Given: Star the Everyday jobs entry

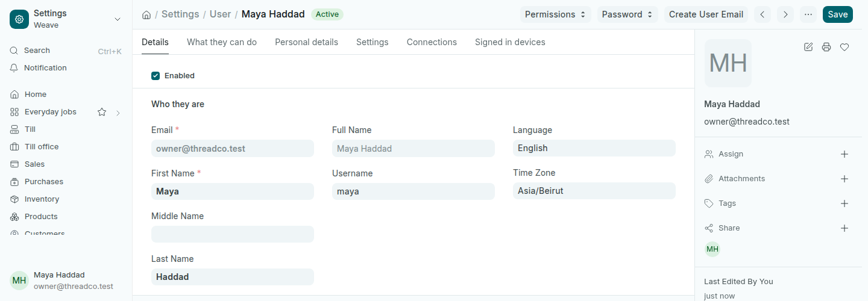Looking at the screenshot, I should click(102, 112).
